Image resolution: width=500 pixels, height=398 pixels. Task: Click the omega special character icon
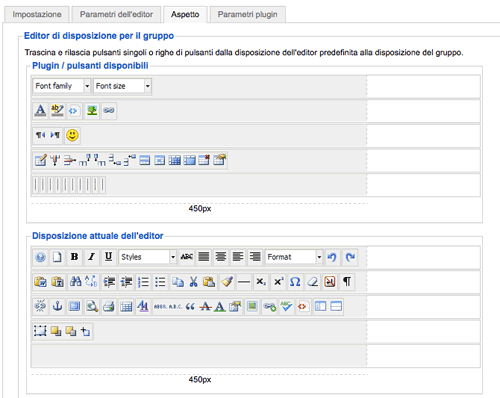click(295, 282)
